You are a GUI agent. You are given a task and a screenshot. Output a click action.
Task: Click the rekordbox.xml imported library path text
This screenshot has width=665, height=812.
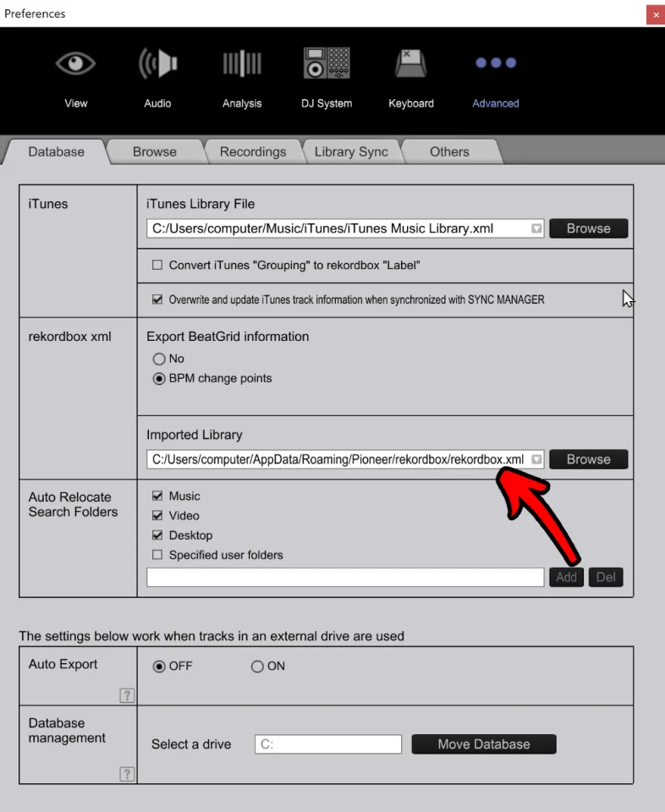coord(338,459)
